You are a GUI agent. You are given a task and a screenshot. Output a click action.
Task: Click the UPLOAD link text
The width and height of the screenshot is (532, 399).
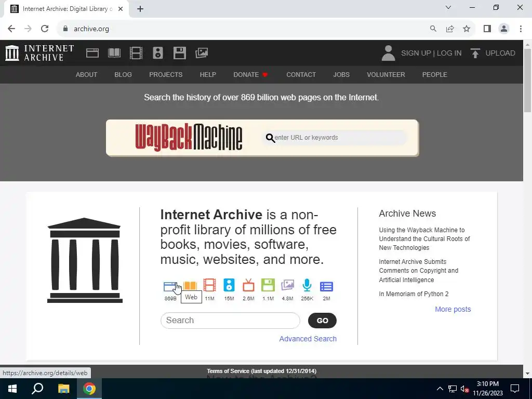(500, 54)
